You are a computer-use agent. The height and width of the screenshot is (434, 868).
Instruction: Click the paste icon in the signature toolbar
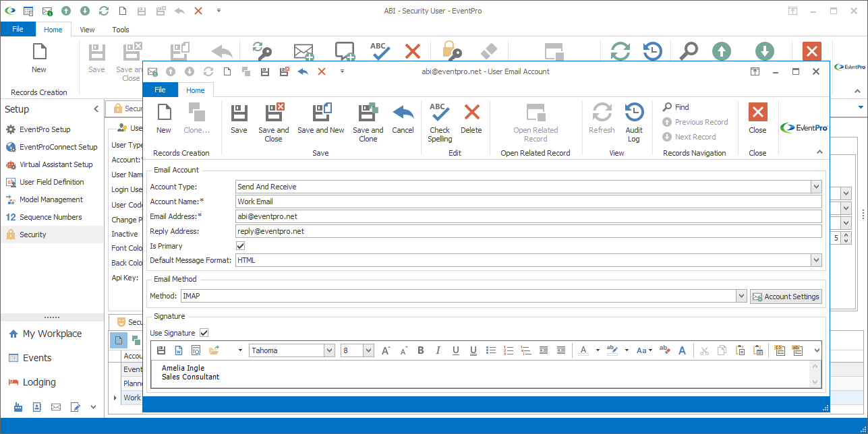coord(740,350)
